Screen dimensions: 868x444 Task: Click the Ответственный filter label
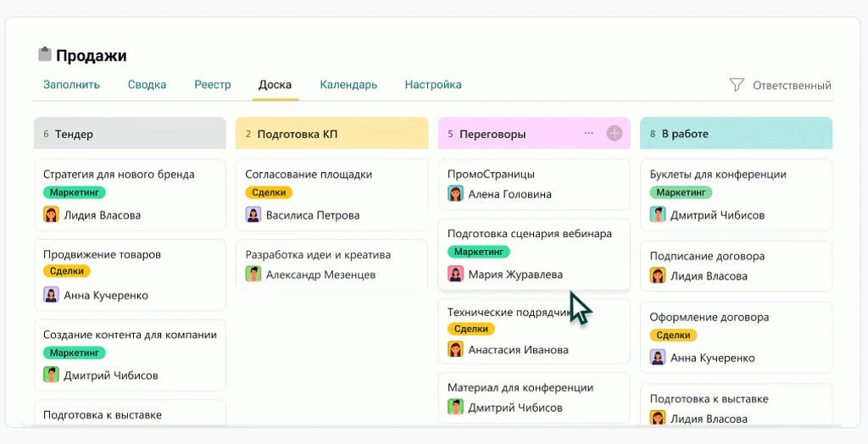click(792, 86)
